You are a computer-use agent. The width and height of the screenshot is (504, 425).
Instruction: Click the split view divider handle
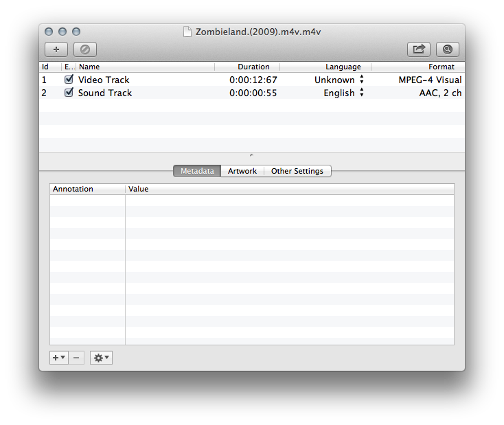pyautogui.click(x=252, y=155)
